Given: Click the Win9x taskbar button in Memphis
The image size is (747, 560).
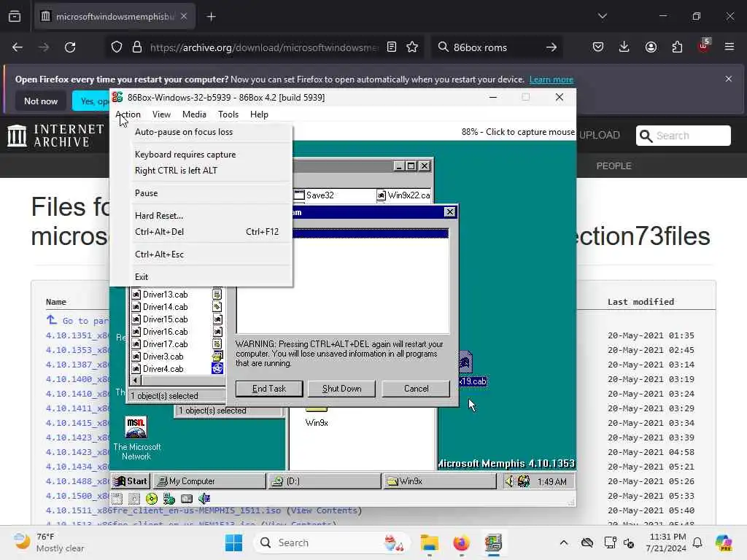Looking at the screenshot, I should pos(439,481).
